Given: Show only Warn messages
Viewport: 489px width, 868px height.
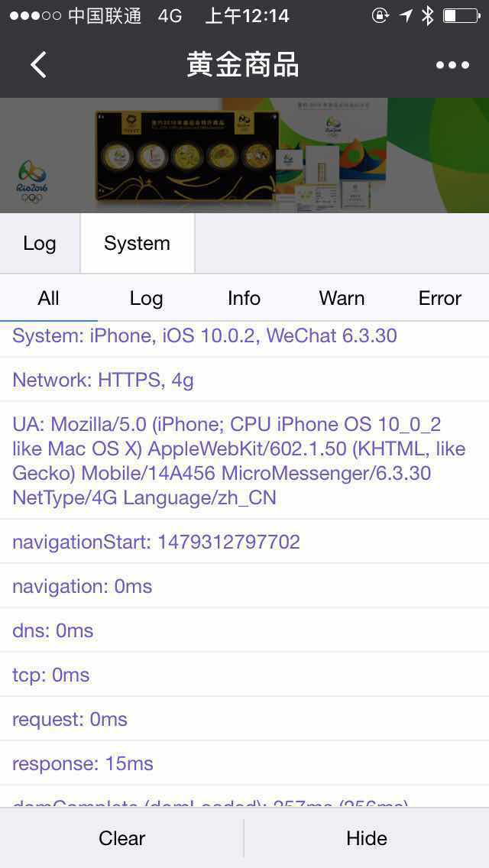Looking at the screenshot, I should point(342,298).
